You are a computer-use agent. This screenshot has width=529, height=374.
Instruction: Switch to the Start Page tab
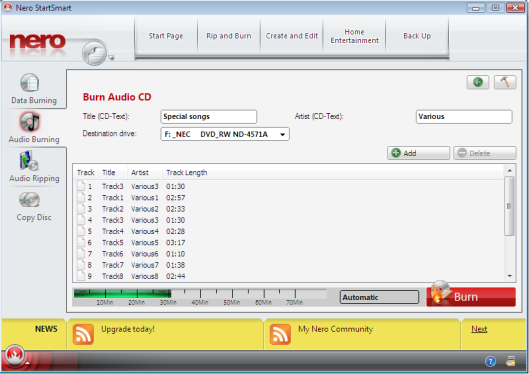click(166, 36)
